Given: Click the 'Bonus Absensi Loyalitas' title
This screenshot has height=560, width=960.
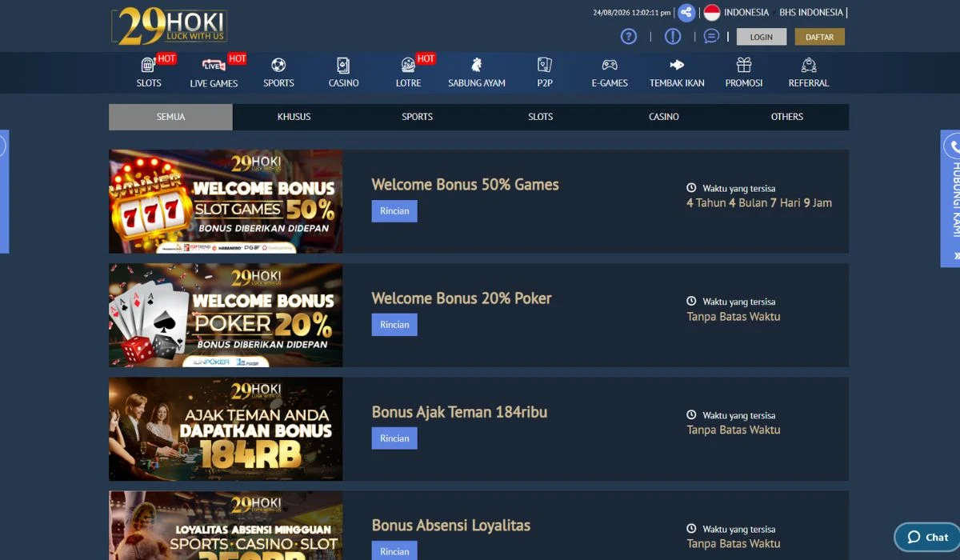Looking at the screenshot, I should click(x=451, y=526).
